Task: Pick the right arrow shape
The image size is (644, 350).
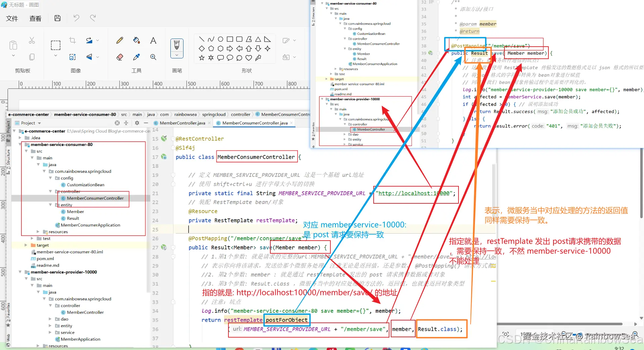Action: pos(230,49)
